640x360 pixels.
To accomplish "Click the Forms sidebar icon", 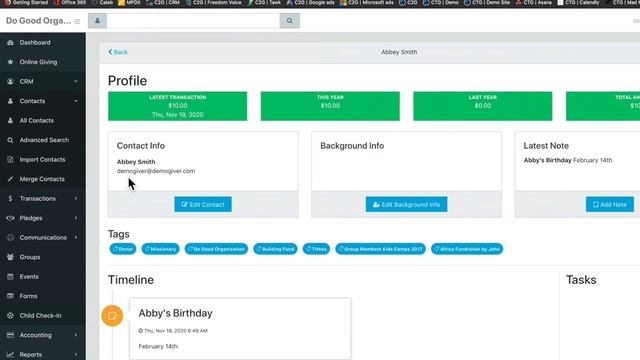I will [x=10, y=296].
